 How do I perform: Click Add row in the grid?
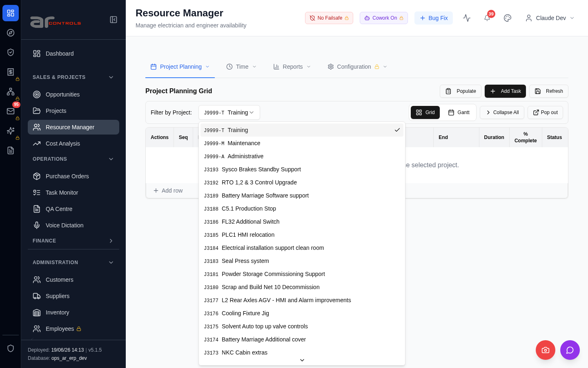168,191
